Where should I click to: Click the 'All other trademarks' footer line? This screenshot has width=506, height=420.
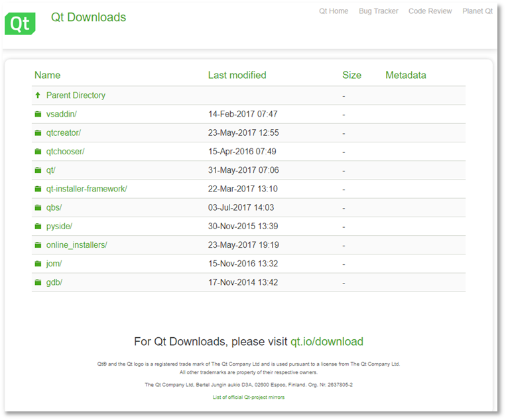pos(249,372)
